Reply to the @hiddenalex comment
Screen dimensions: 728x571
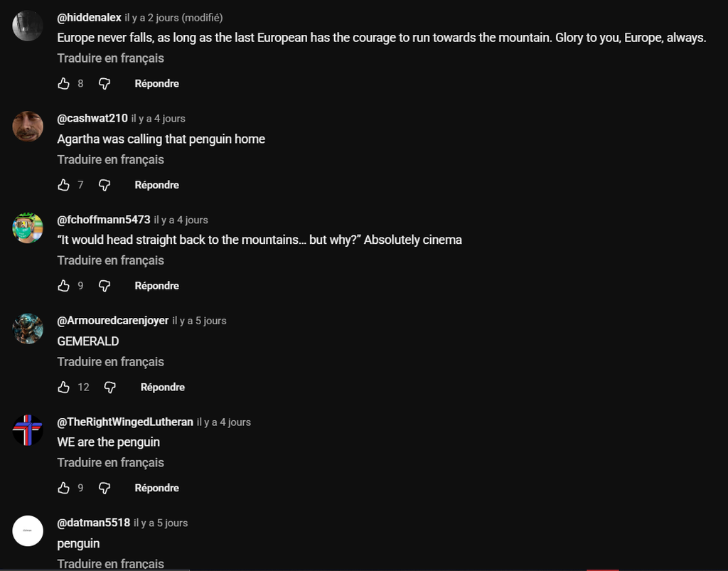[156, 84]
